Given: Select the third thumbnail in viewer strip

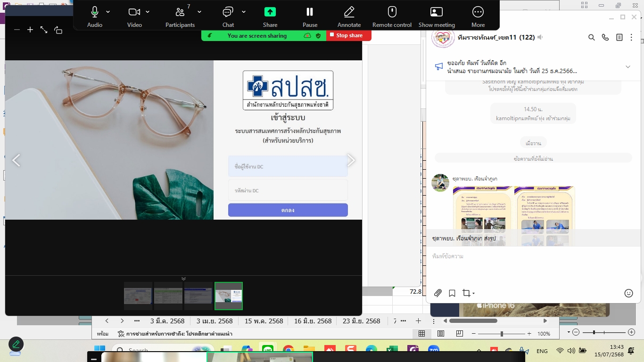Looking at the screenshot, I should (x=198, y=296).
